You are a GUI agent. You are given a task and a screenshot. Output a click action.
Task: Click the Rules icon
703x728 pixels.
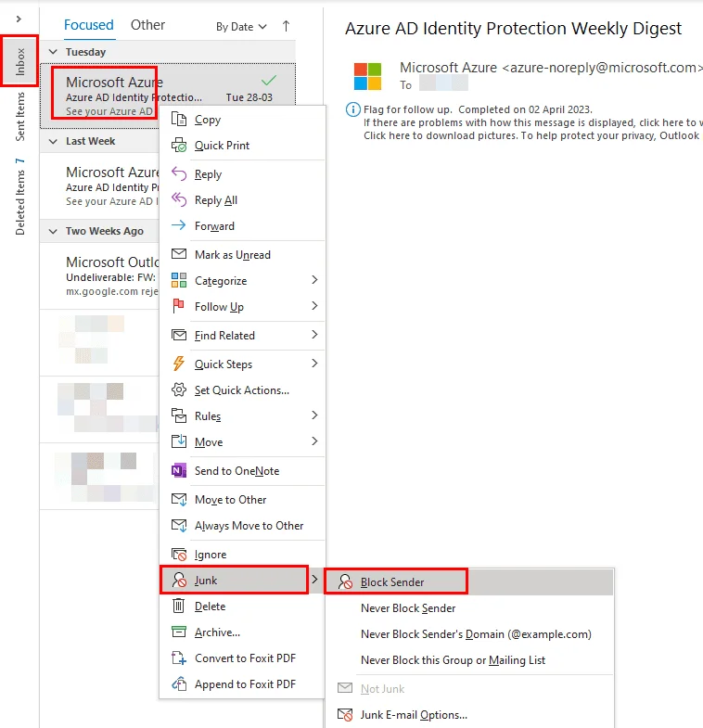point(179,415)
